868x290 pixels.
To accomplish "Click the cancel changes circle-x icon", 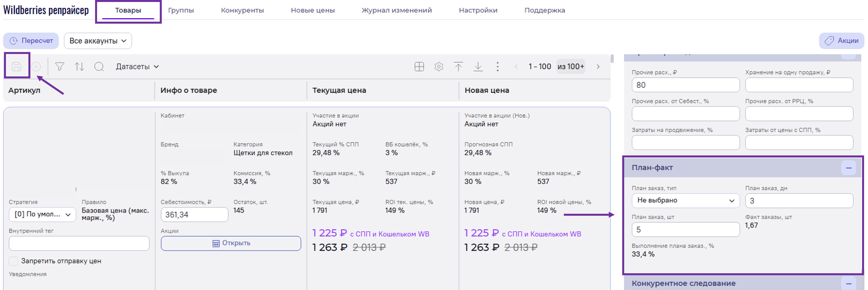I will [x=36, y=67].
